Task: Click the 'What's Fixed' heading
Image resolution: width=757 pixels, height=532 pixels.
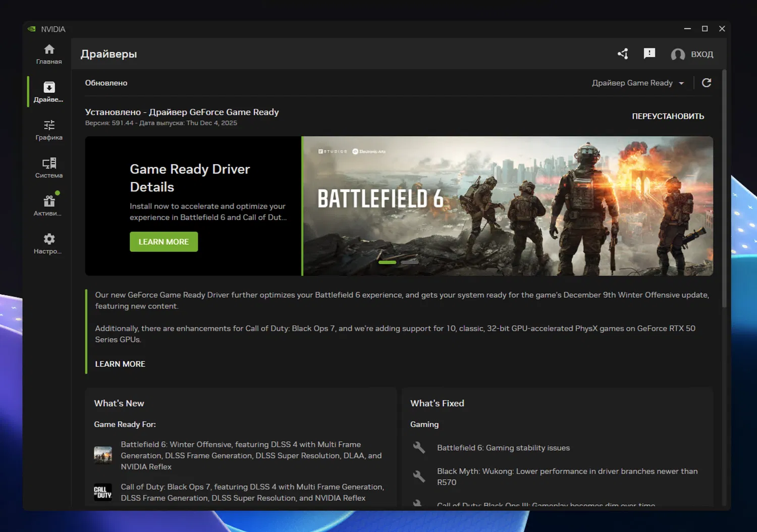Action: tap(437, 403)
